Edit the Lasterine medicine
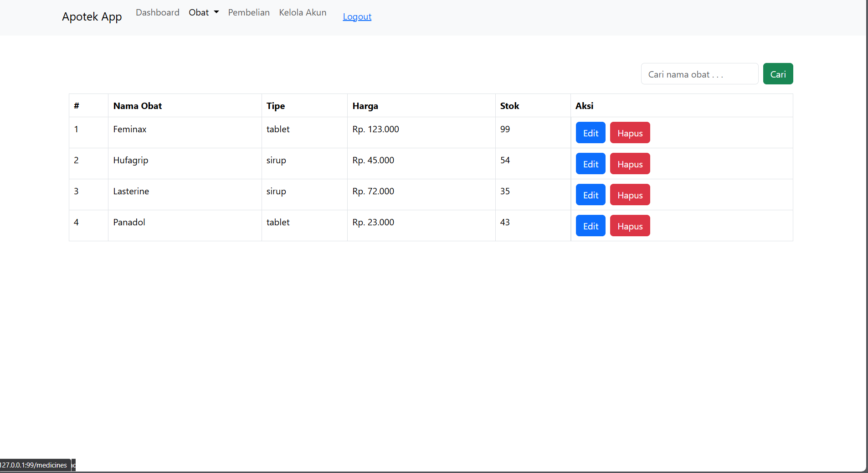 pyautogui.click(x=590, y=195)
